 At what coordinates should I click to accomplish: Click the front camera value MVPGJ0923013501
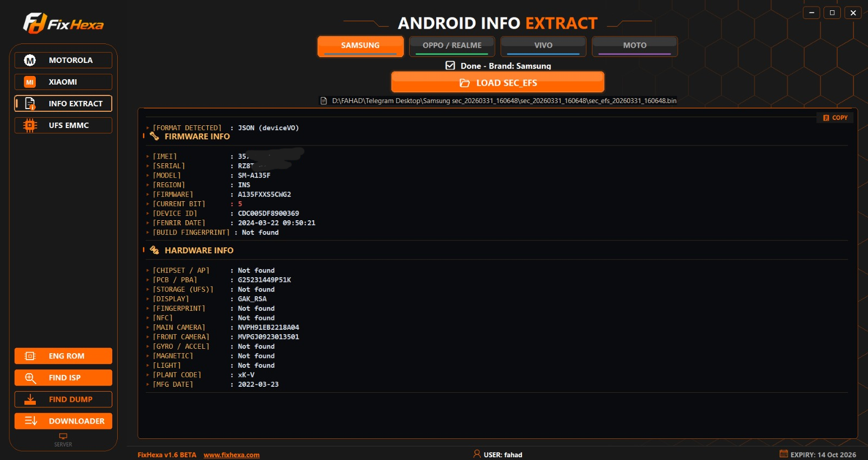(x=269, y=337)
